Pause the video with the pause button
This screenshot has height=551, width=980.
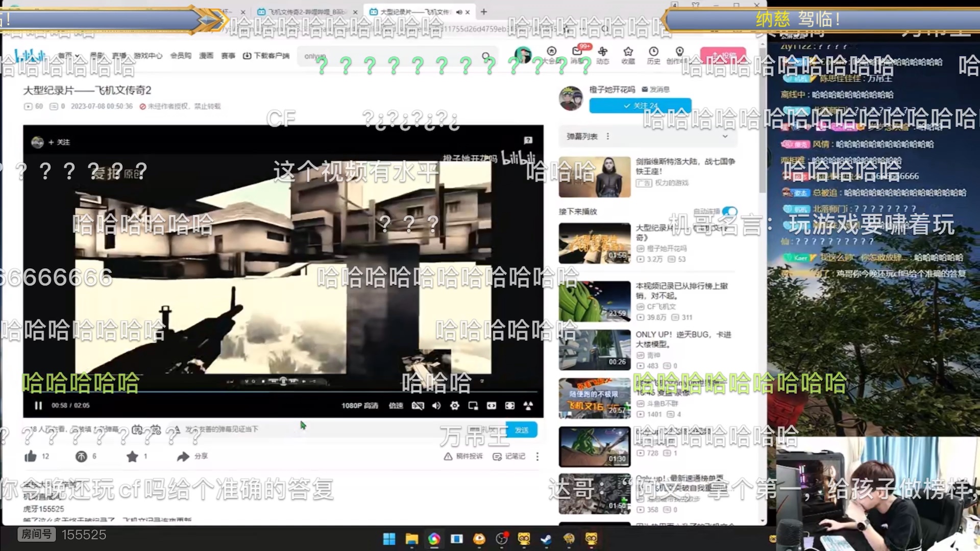coord(38,406)
